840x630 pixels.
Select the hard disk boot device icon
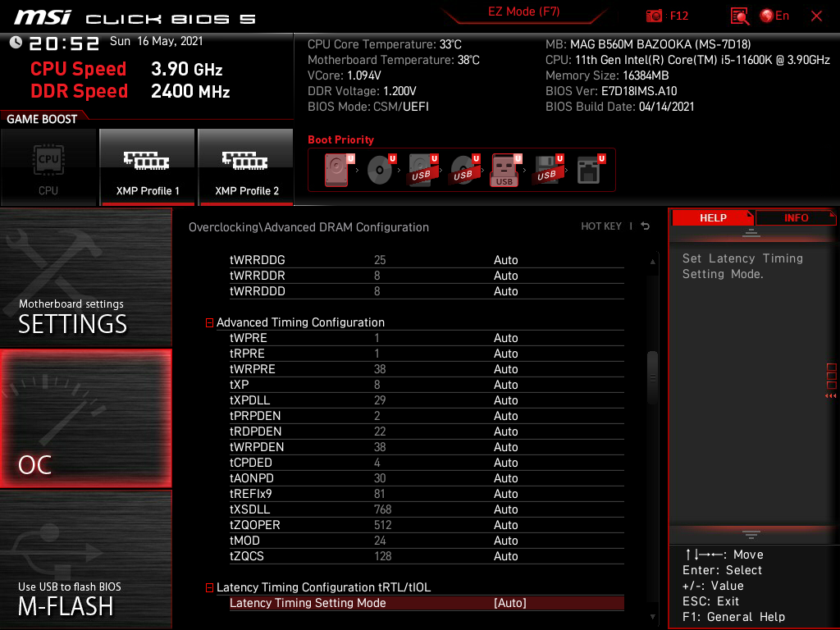(x=339, y=170)
